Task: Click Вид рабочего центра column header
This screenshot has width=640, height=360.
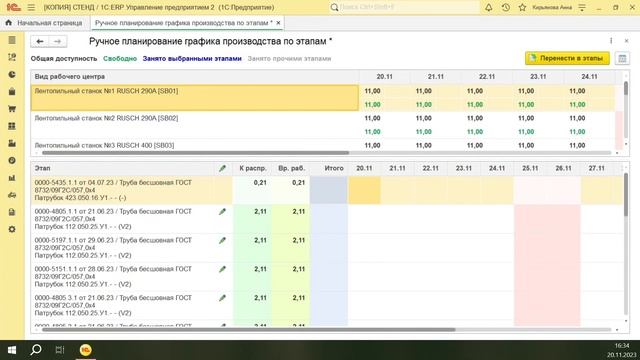Action: point(195,76)
